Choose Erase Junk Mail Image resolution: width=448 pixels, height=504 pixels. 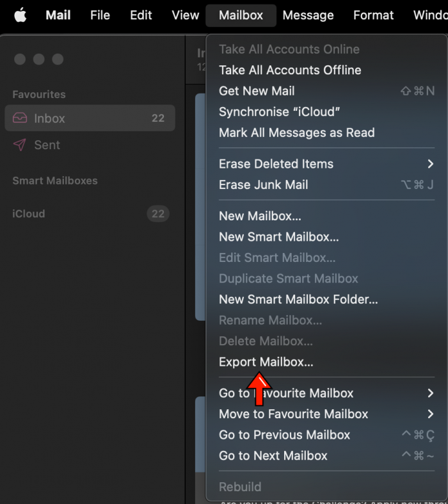click(x=326, y=185)
